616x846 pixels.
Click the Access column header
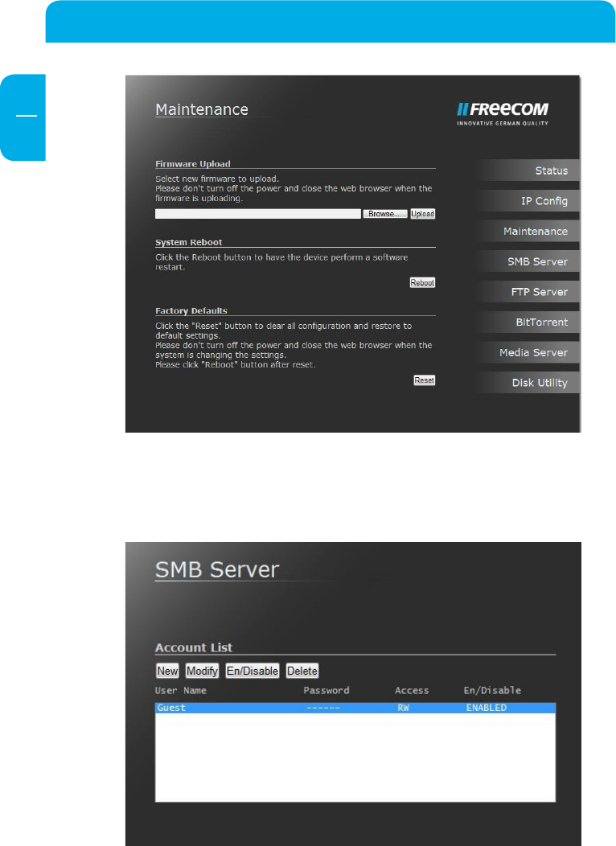[x=412, y=691]
